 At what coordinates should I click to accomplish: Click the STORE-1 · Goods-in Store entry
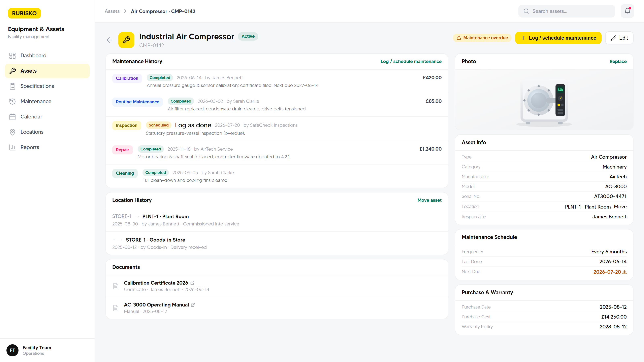point(156,240)
